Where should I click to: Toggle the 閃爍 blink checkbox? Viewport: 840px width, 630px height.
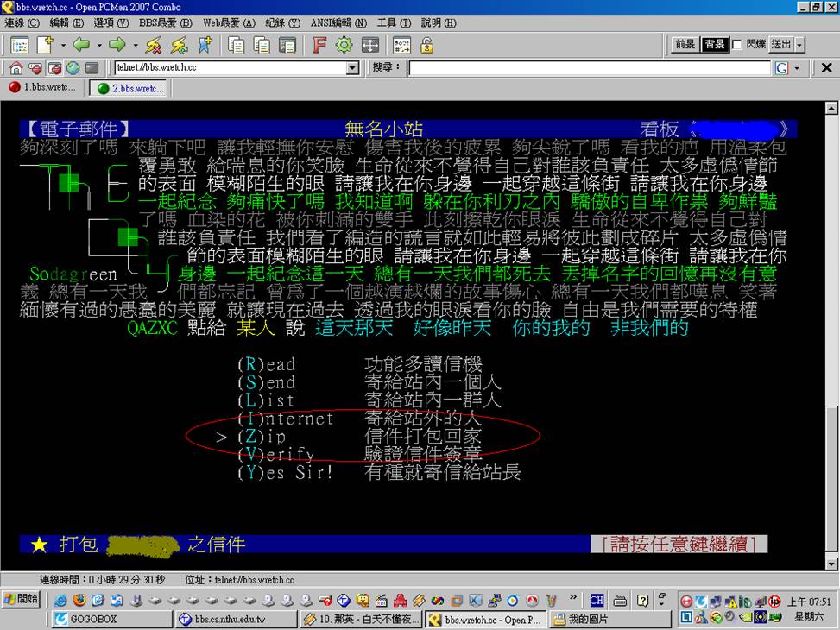coord(736,45)
